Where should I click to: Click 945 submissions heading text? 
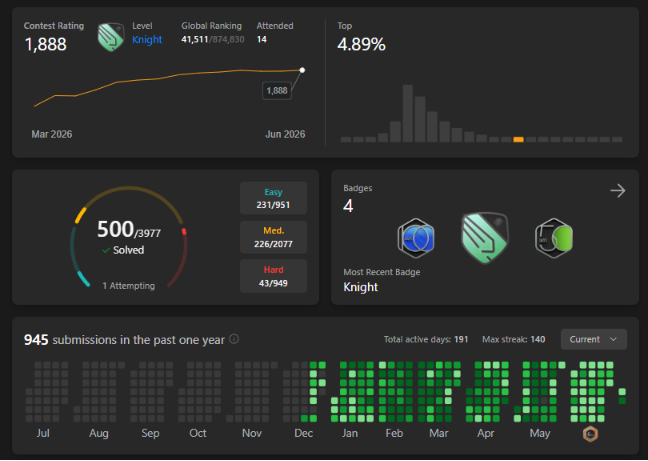point(124,340)
